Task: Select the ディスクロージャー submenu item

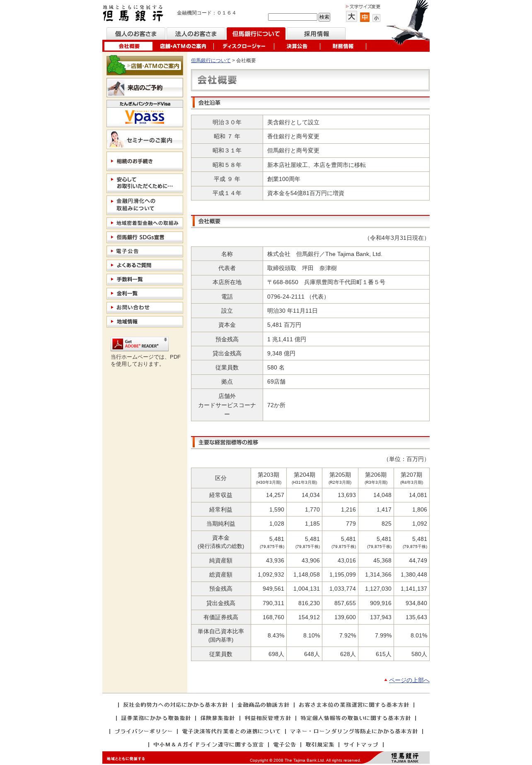Action: click(244, 46)
